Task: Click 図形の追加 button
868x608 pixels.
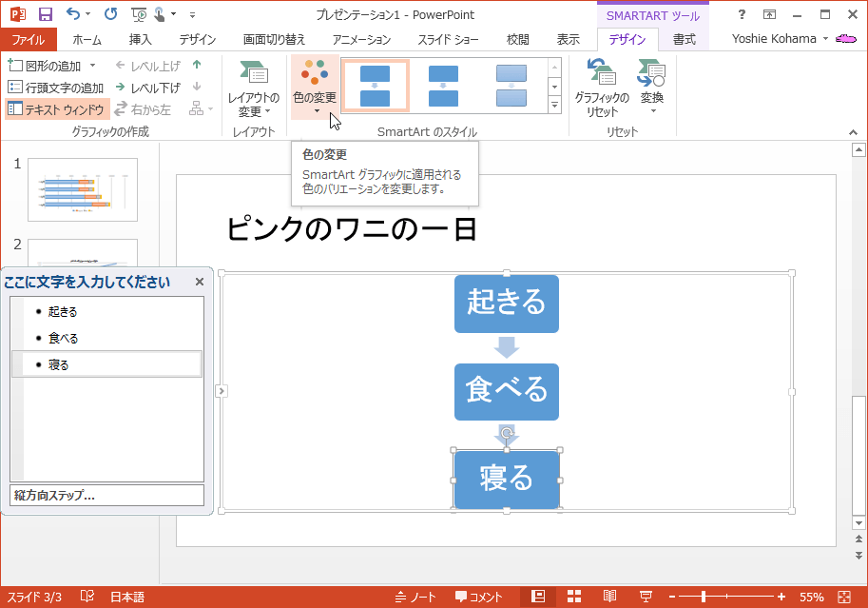Action: tap(45, 66)
